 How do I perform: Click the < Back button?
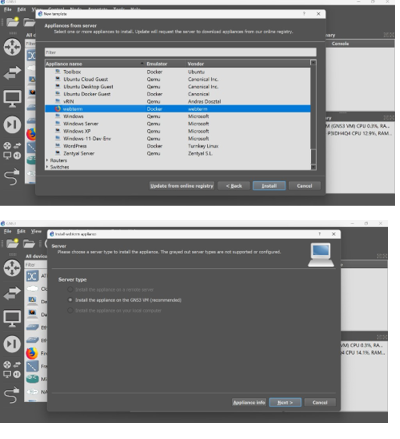(234, 186)
